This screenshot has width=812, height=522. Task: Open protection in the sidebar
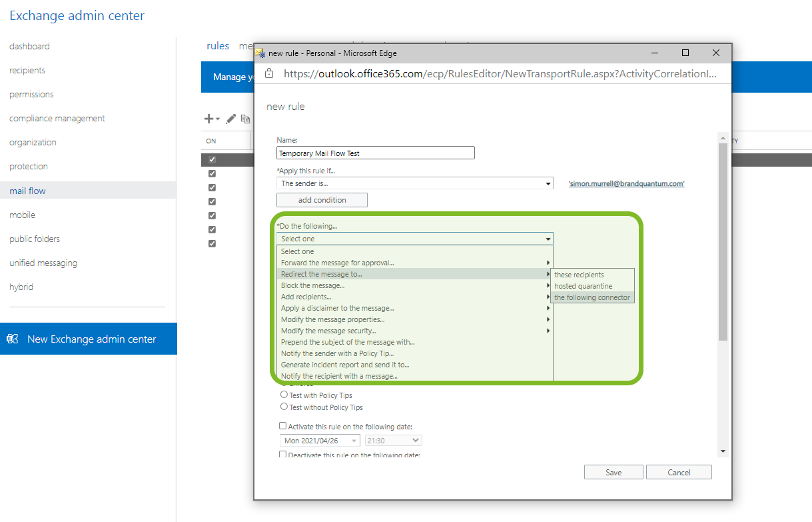[29, 166]
